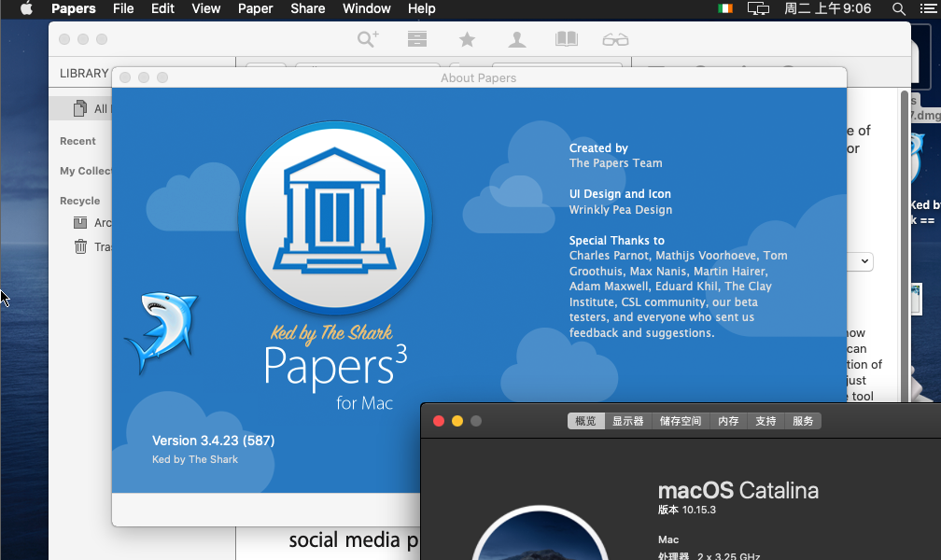This screenshot has width=941, height=560.
Task: Click the Papers building logo in About window
Action: pos(335,217)
